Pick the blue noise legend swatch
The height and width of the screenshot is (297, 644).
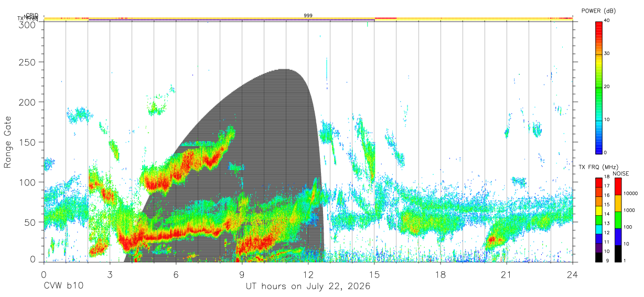(618, 237)
